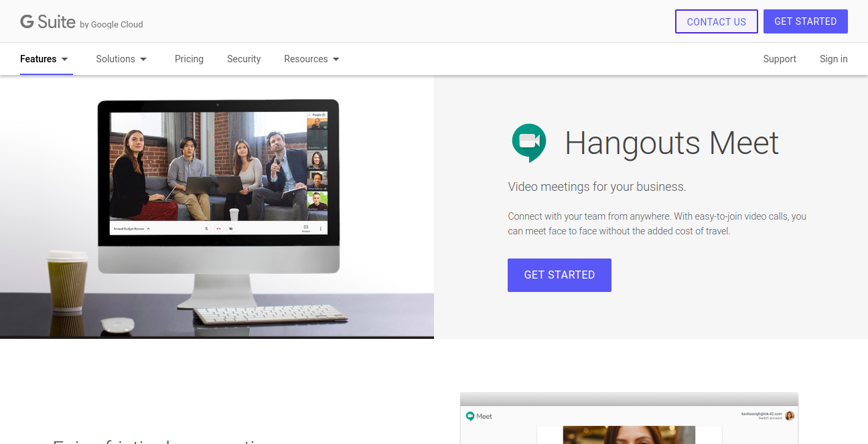Open the Features menu

pyautogui.click(x=44, y=59)
